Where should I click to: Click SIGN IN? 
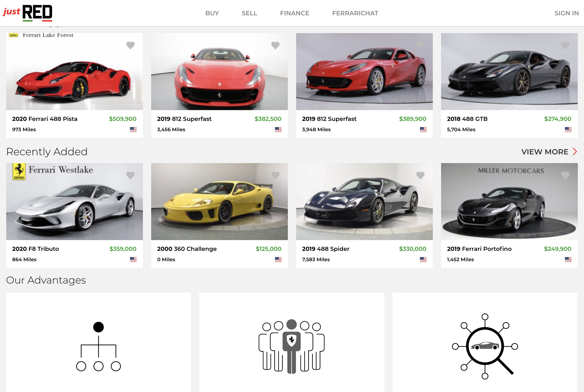[x=566, y=13]
